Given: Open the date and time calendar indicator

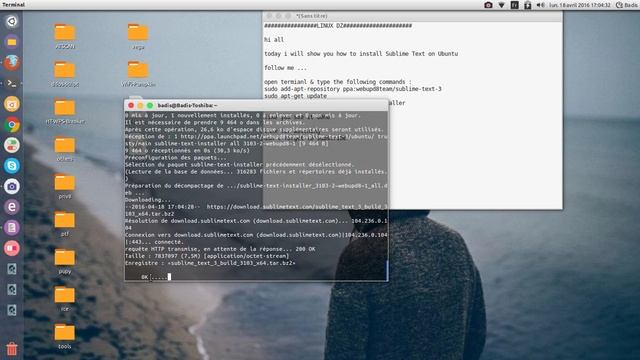Looking at the screenshot, I should 580,5.
